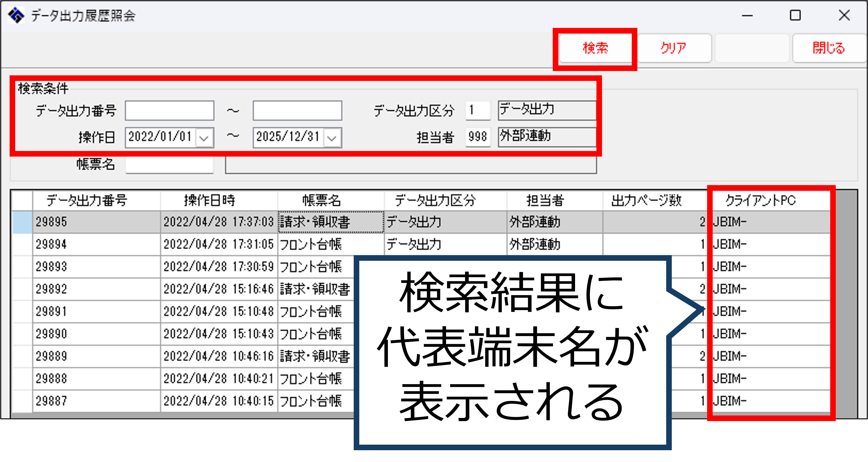This screenshot has width=868, height=462.
Task: Click the 閉じる close button
Action: 829,48
